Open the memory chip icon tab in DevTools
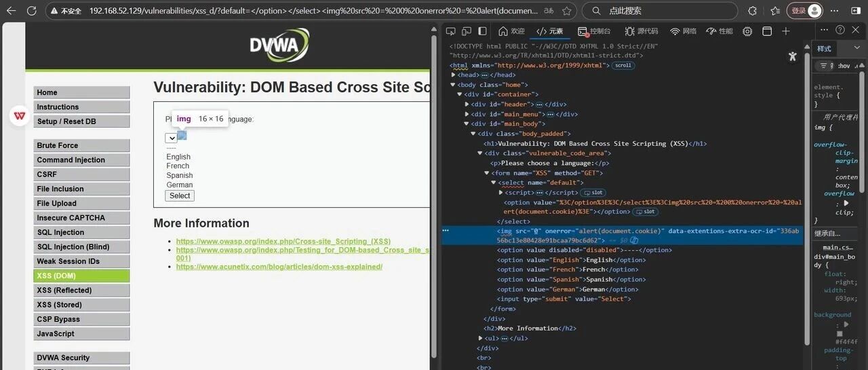 click(747, 31)
